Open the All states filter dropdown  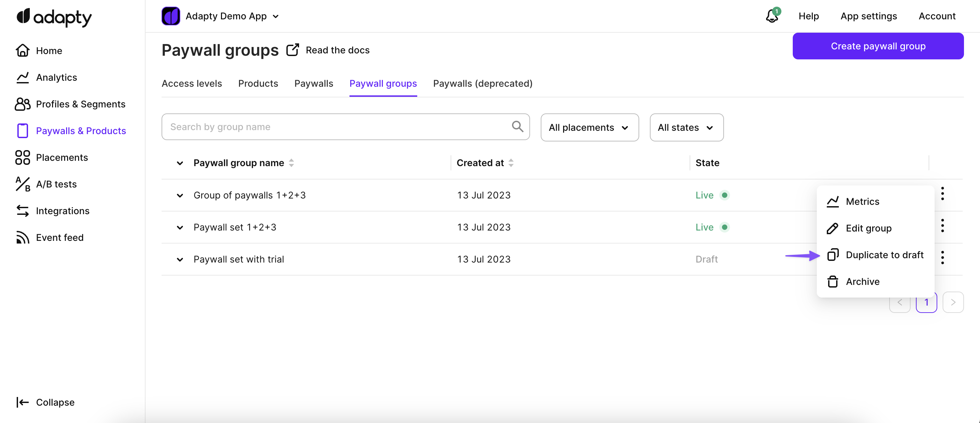tap(686, 127)
